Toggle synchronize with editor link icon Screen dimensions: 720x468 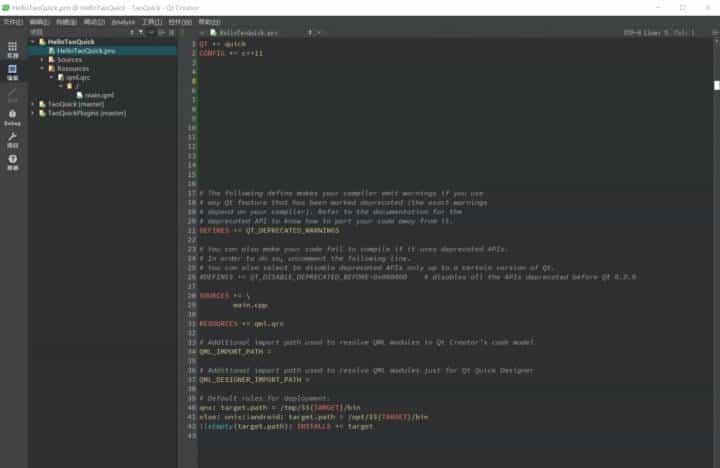pos(151,33)
